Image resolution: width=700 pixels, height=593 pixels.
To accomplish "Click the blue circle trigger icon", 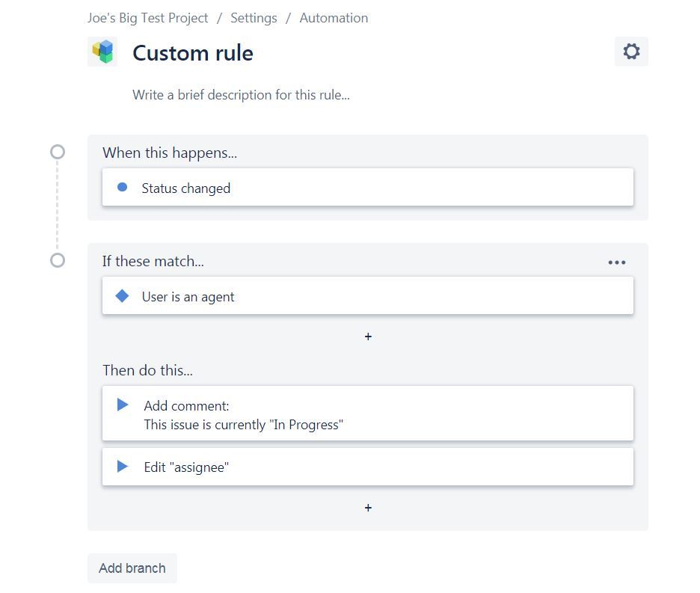I will pyautogui.click(x=123, y=188).
